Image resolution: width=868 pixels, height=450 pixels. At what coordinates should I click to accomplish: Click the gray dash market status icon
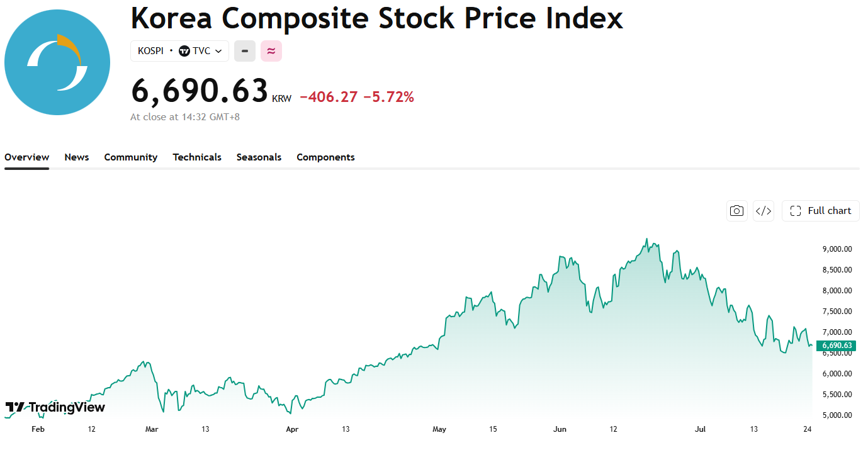(x=245, y=51)
